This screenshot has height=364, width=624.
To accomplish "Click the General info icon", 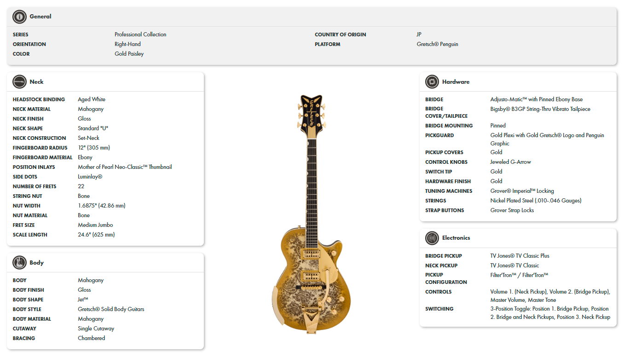I will click(19, 17).
